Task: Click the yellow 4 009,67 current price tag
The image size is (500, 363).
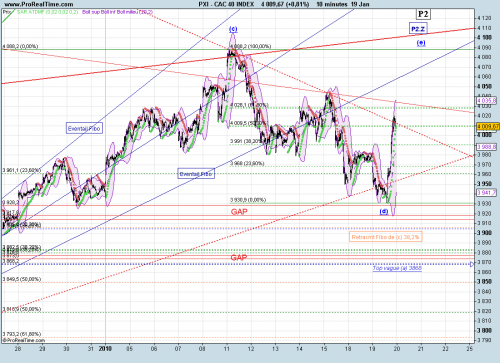Action: click(x=488, y=126)
